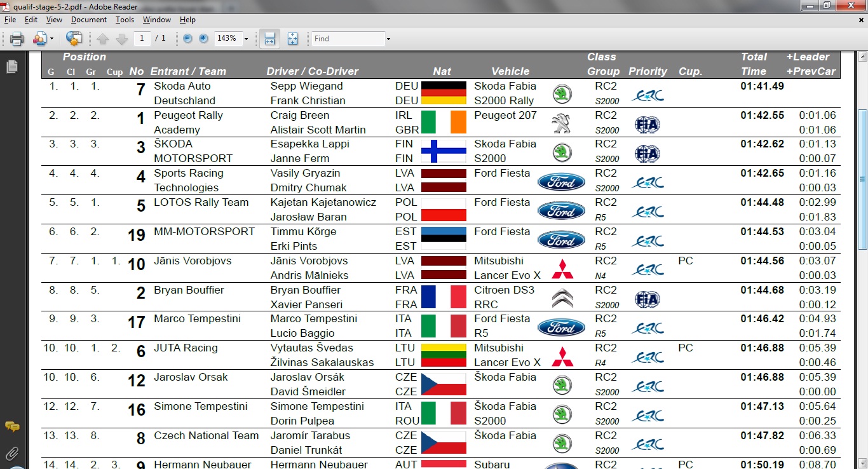Image resolution: width=868 pixels, height=469 pixels.
Task: Open the View menu
Action: click(54, 20)
